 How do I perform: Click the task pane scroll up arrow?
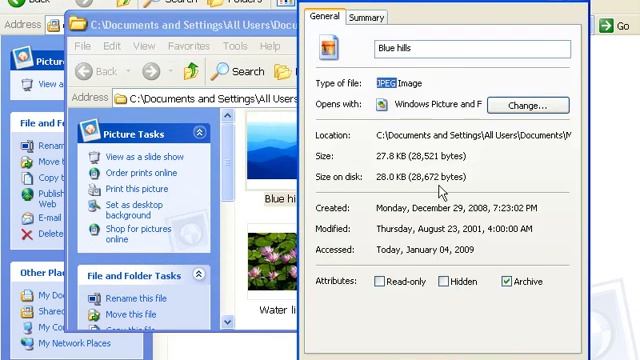pyautogui.click(x=227, y=116)
